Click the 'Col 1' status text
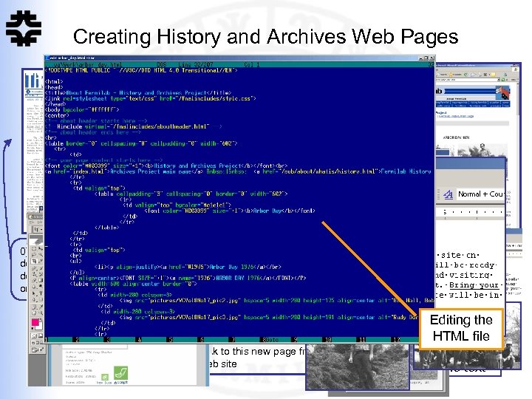Viewport: 532px width, 399px height. point(252,64)
